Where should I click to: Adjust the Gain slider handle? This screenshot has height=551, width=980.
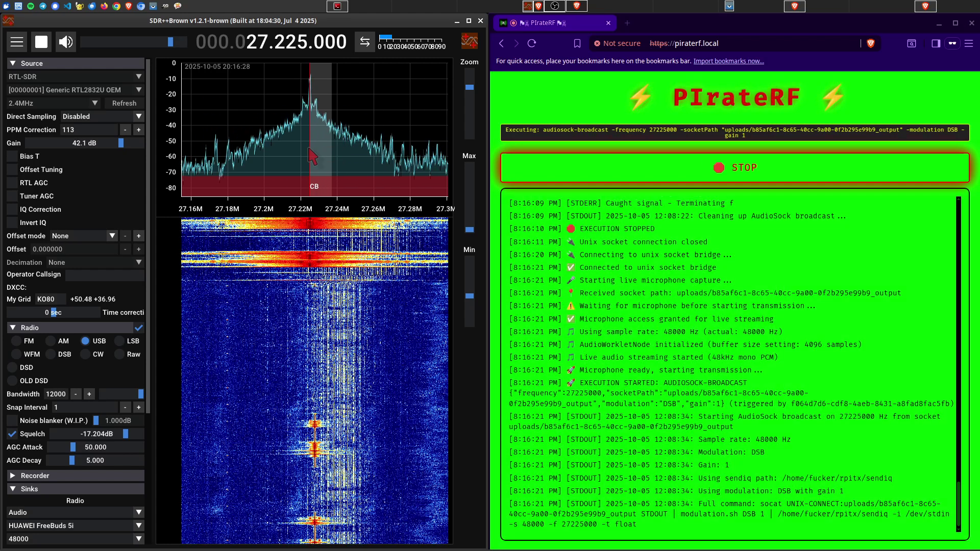121,143
